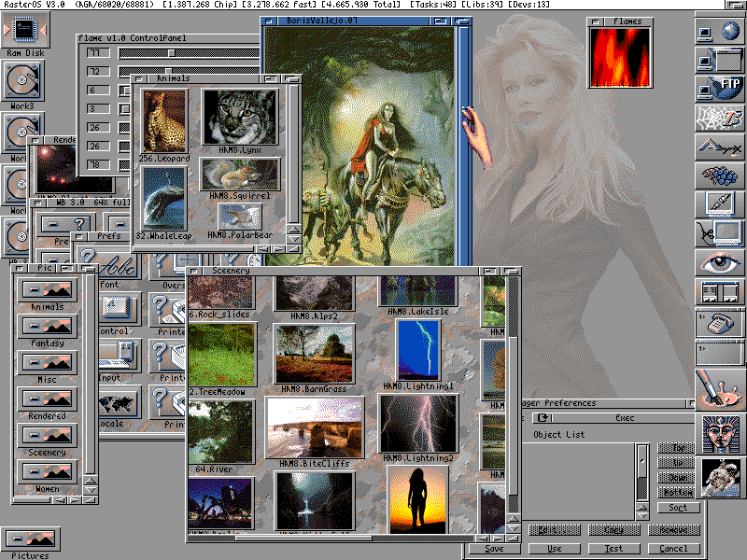Open the Locale world map preferences icon
This screenshot has height=560, width=747.
[120, 403]
